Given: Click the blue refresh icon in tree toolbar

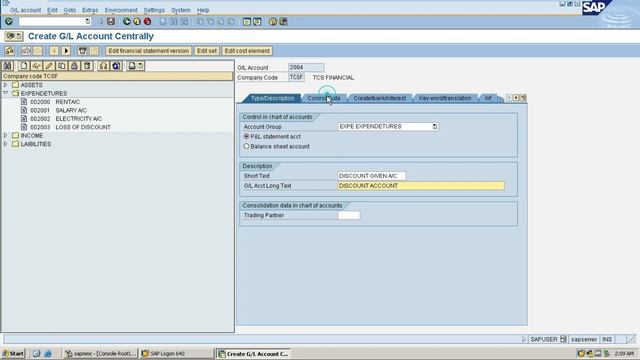Looking at the screenshot, I should tap(116, 66).
